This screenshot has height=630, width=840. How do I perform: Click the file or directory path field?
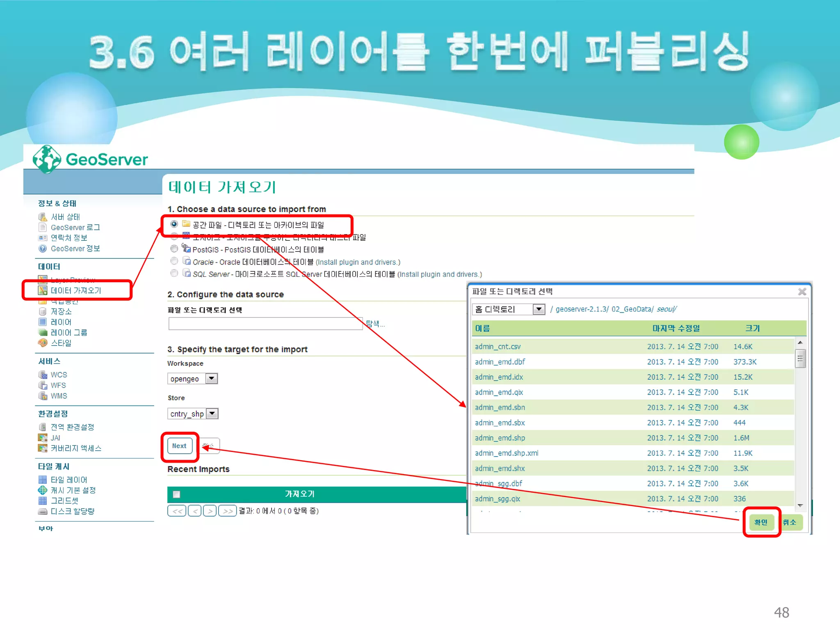(265, 324)
